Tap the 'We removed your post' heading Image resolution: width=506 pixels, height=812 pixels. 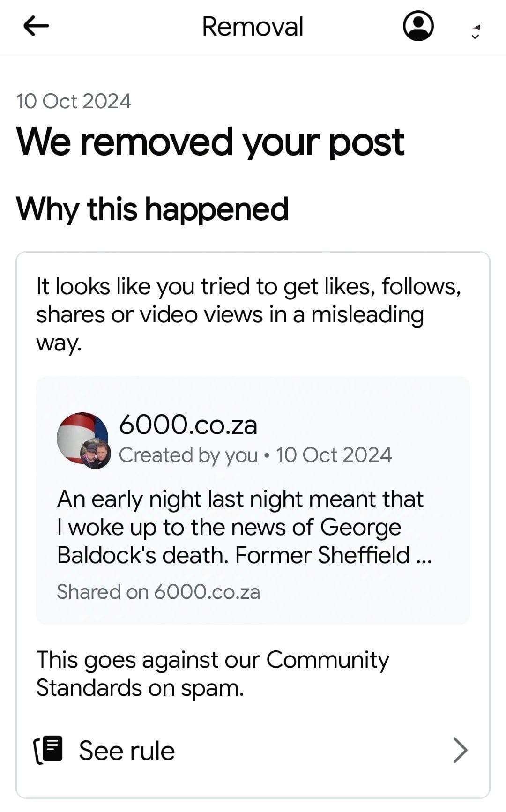click(x=210, y=142)
